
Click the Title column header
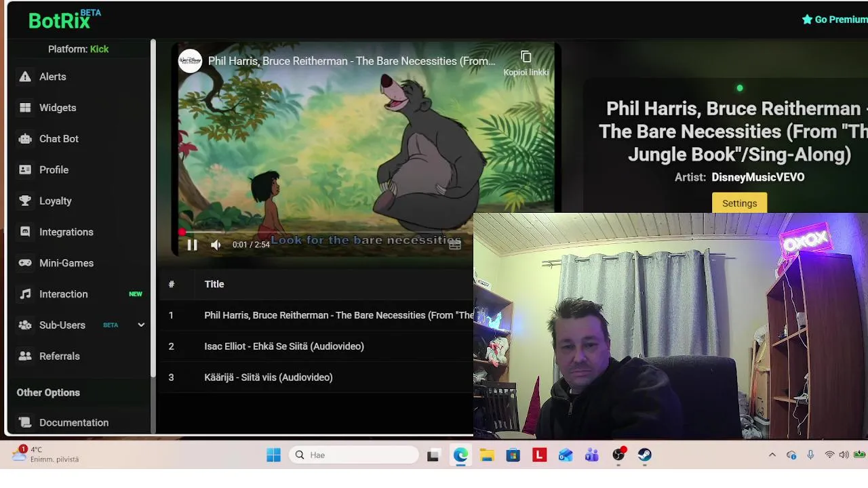pos(214,284)
